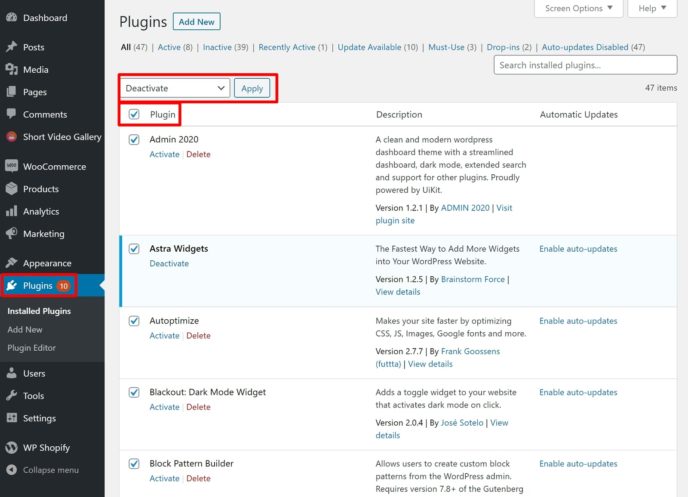The width and height of the screenshot is (688, 497).
Task: Delete the Block Pattern Builder plugin
Action: point(198,479)
